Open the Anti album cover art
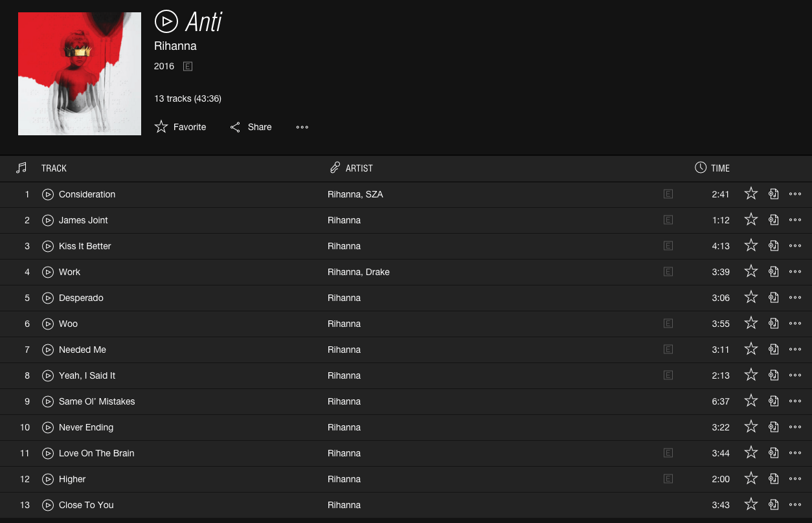Viewport: 812px width, 523px height. click(x=80, y=74)
